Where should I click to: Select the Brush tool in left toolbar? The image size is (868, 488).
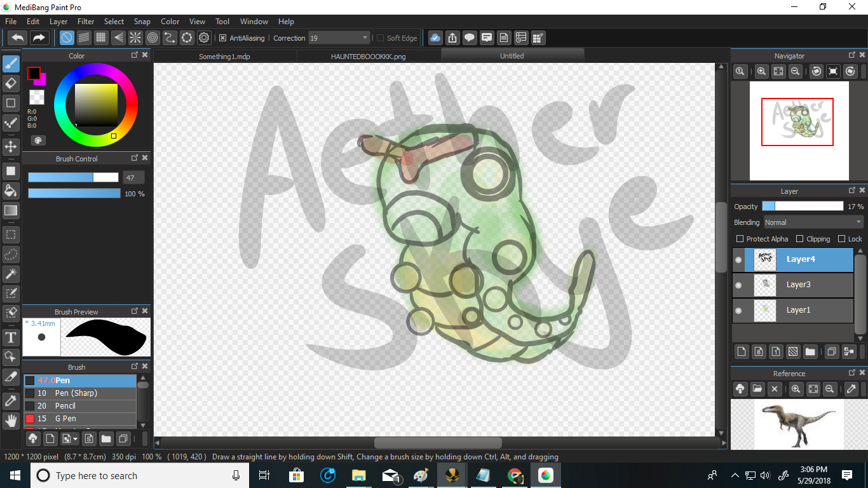tap(11, 64)
